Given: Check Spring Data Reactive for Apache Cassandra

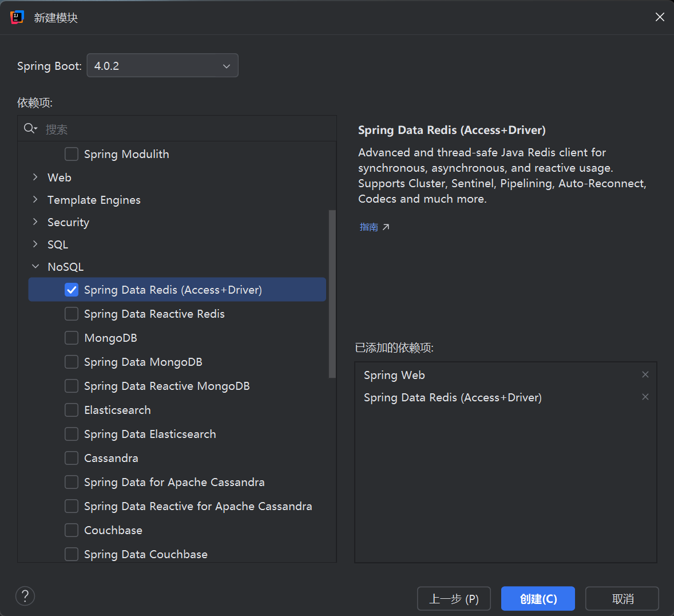Looking at the screenshot, I should [x=72, y=507].
